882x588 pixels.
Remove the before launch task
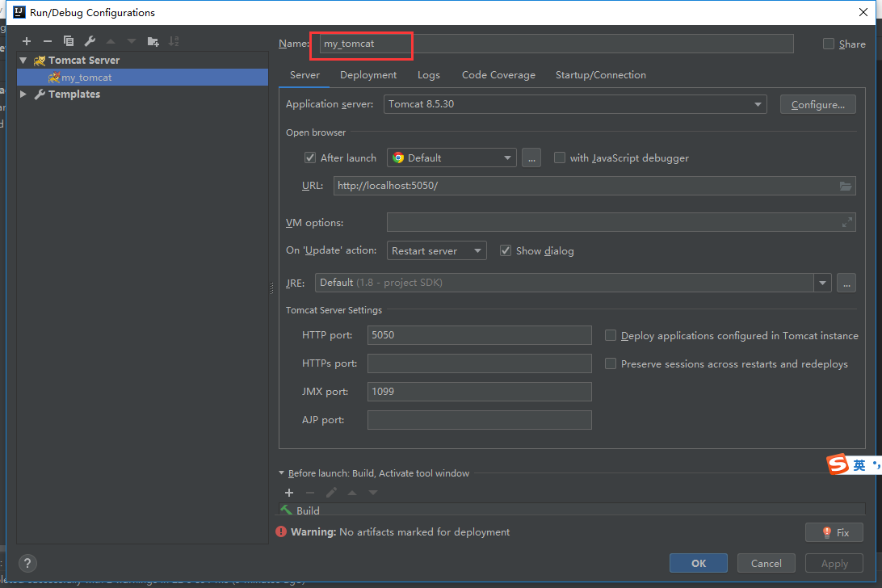(x=310, y=493)
